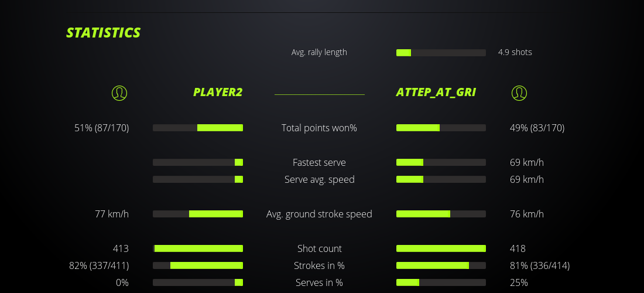Click the 81% (336/414) strokes value
The width and height of the screenshot is (644, 293).
(x=540, y=265)
